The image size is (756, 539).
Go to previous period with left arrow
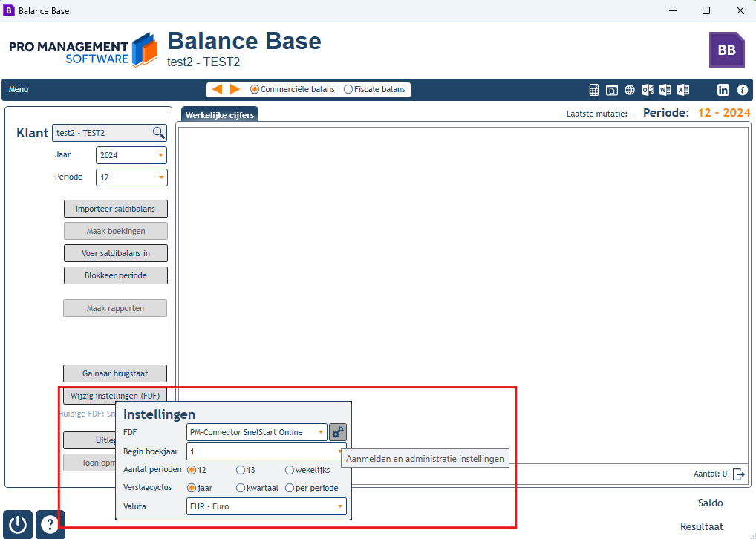pyautogui.click(x=217, y=89)
